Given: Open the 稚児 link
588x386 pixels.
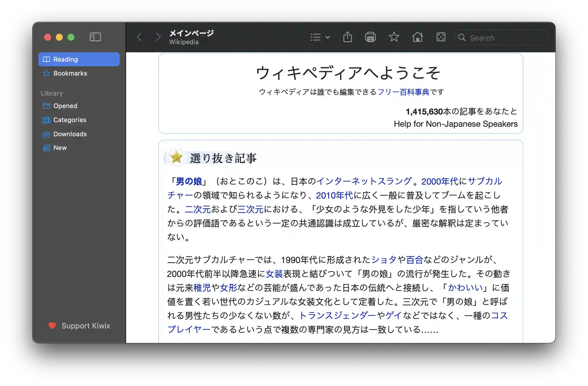Looking at the screenshot, I should (x=202, y=287).
